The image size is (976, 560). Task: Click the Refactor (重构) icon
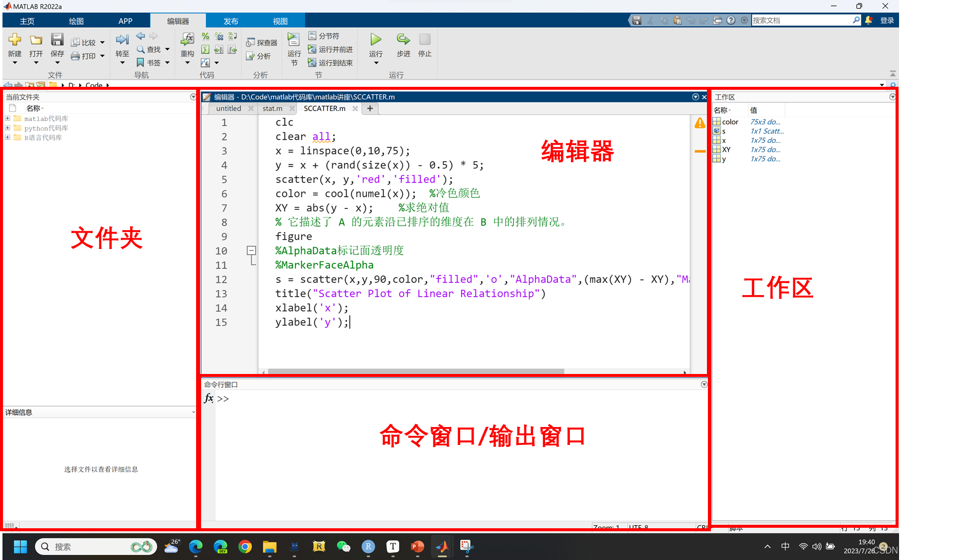[x=187, y=40]
